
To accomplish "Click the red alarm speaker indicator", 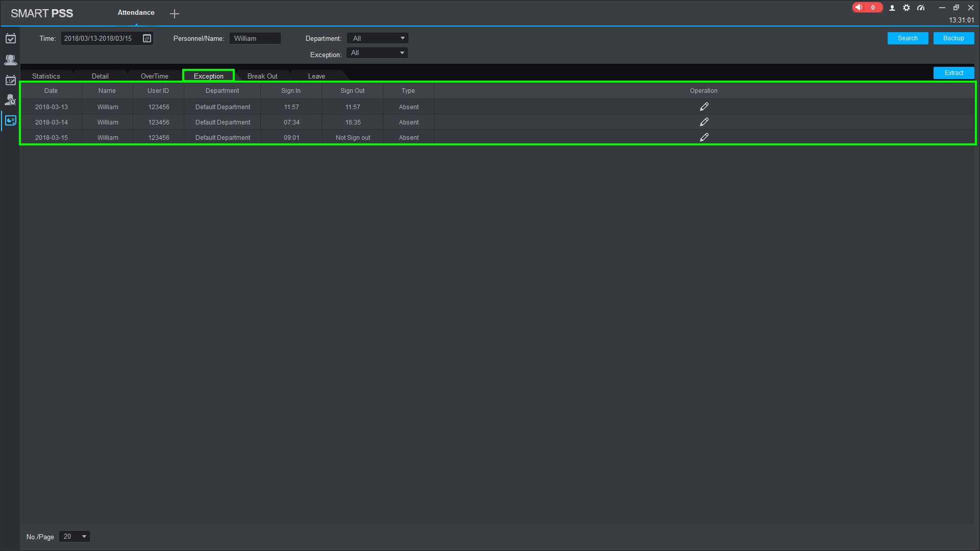I will 866,8.
